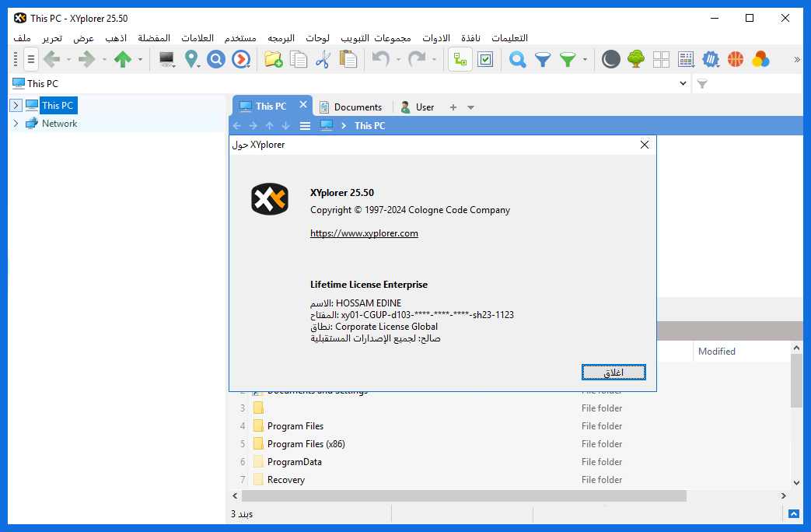Open the green filter dropdown arrow
The width and height of the screenshot is (811, 532).
(x=585, y=60)
